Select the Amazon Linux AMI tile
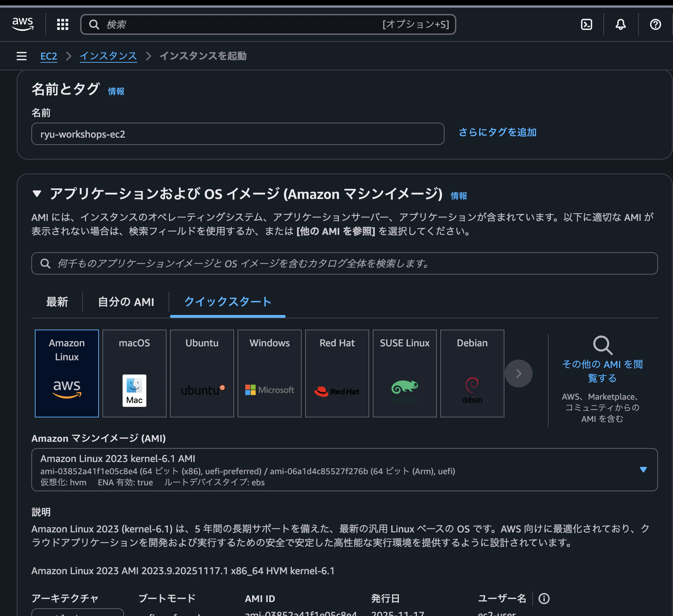Image resolution: width=673 pixels, height=616 pixels. 67,374
